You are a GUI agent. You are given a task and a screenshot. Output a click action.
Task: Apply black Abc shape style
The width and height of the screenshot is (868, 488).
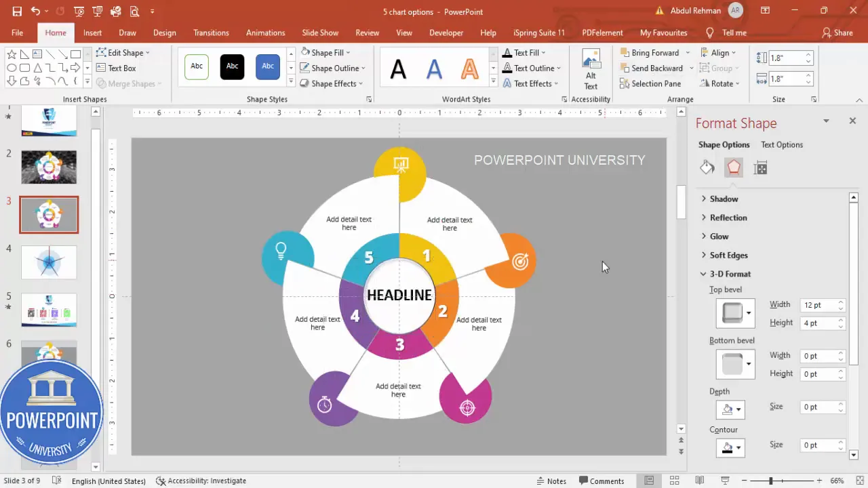[232, 66]
